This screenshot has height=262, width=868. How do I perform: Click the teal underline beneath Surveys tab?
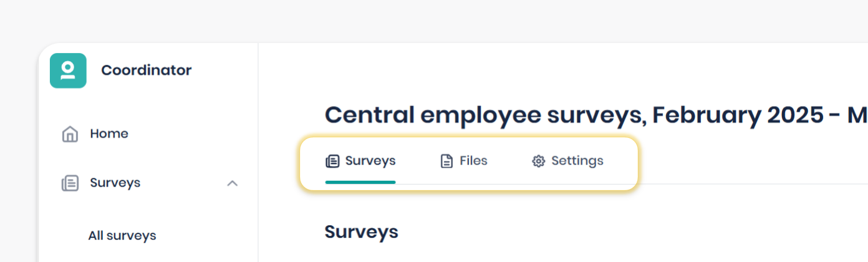pyautogui.click(x=360, y=182)
